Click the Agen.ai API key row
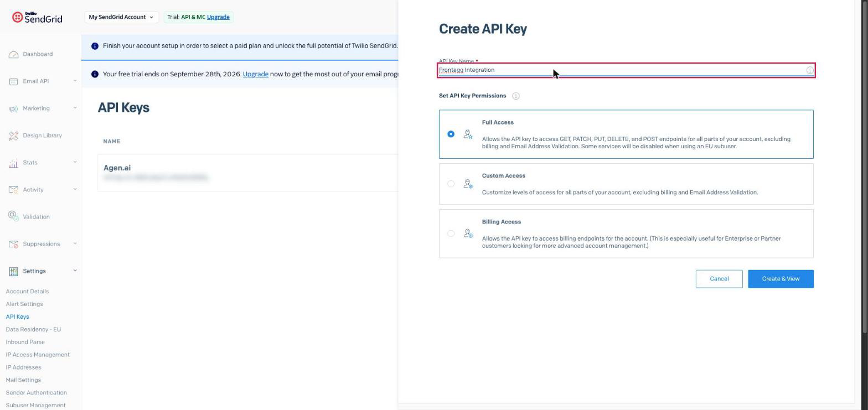Screen dimensions: 868x410 click(x=247, y=173)
